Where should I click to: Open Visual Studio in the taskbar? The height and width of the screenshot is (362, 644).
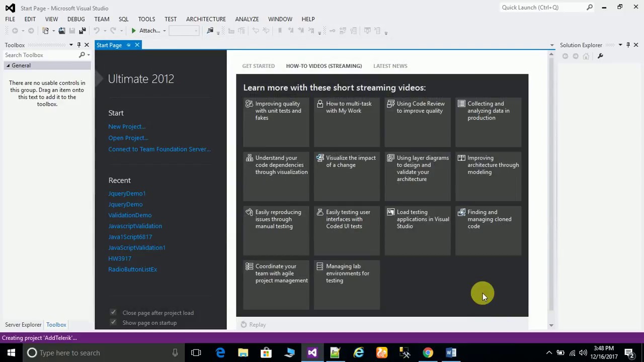click(x=312, y=352)
